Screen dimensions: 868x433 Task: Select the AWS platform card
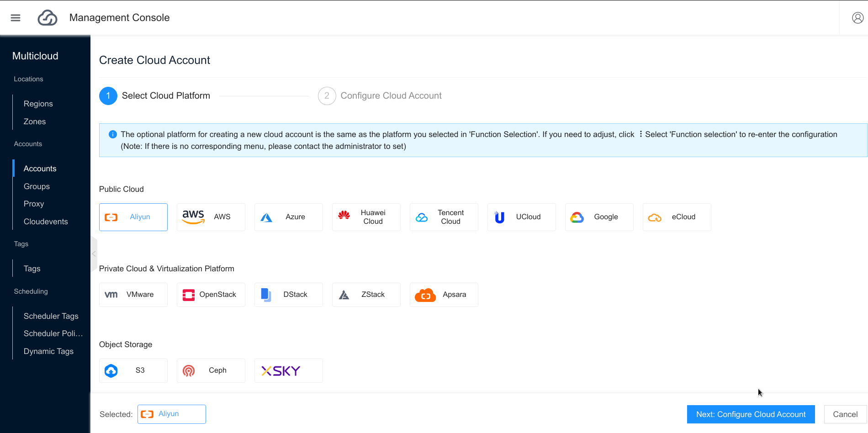(x=211, y=217)
